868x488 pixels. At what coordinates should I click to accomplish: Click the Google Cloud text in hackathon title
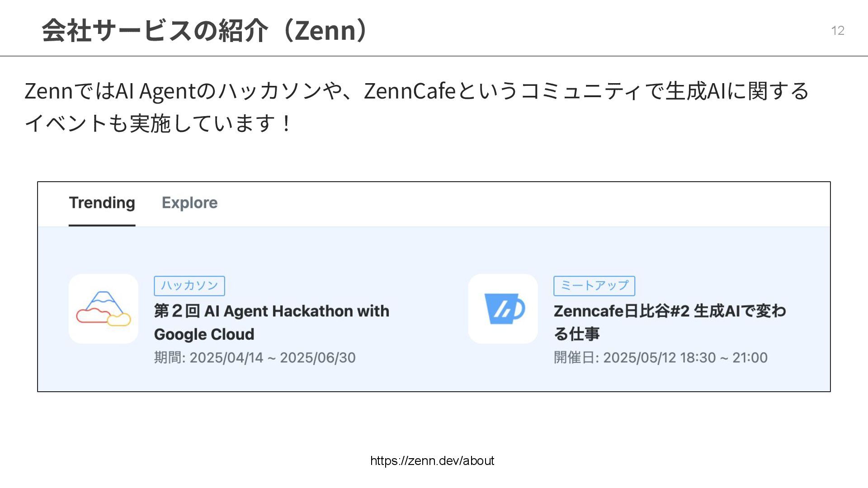204,334
